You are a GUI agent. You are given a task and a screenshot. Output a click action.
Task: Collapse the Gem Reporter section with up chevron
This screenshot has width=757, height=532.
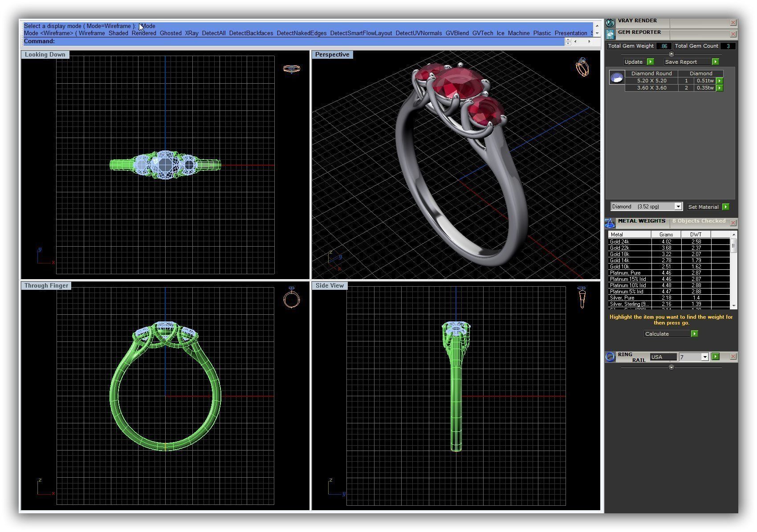point(672,54)
